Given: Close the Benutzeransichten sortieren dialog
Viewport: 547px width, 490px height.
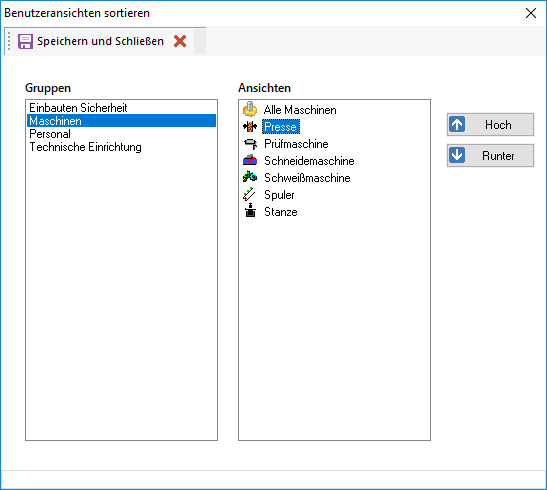Looking at the screenshot, I should (x=531, y=13).
